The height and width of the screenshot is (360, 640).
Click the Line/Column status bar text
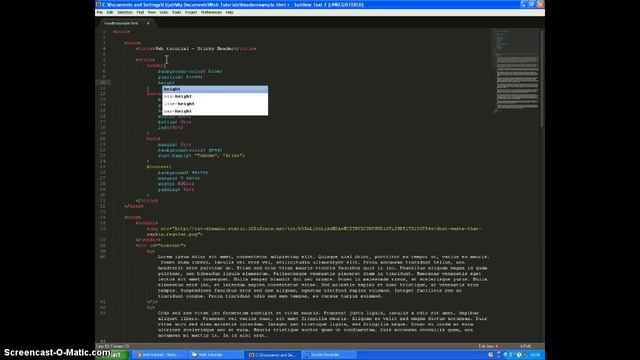(112, 346)
